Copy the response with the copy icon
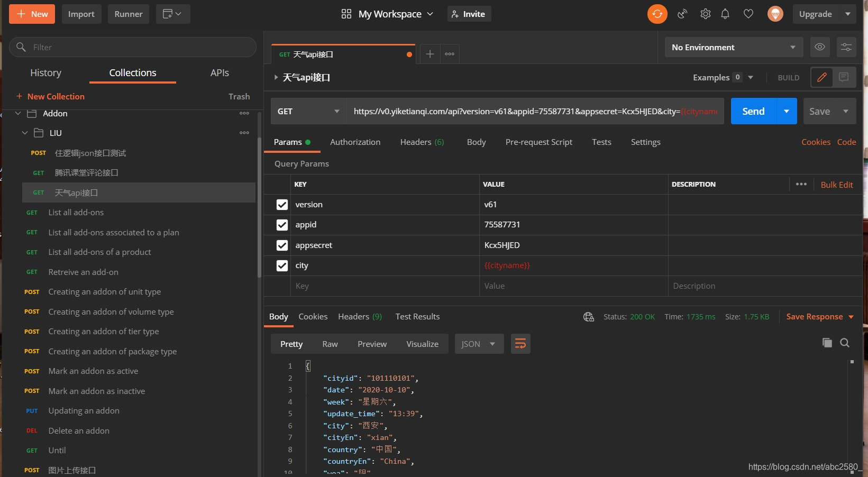 827,343
